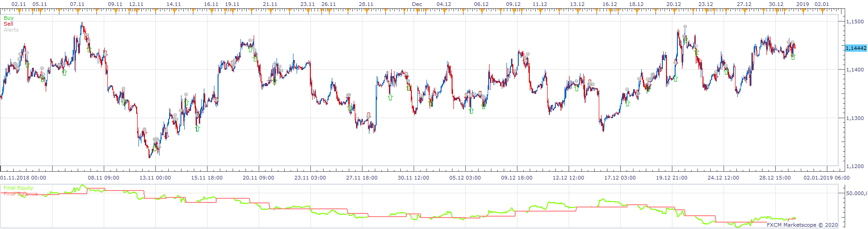Click the 05.12 03:00 time label
The height and width of the screenshot is (229, 868).
tap(465, 178)
